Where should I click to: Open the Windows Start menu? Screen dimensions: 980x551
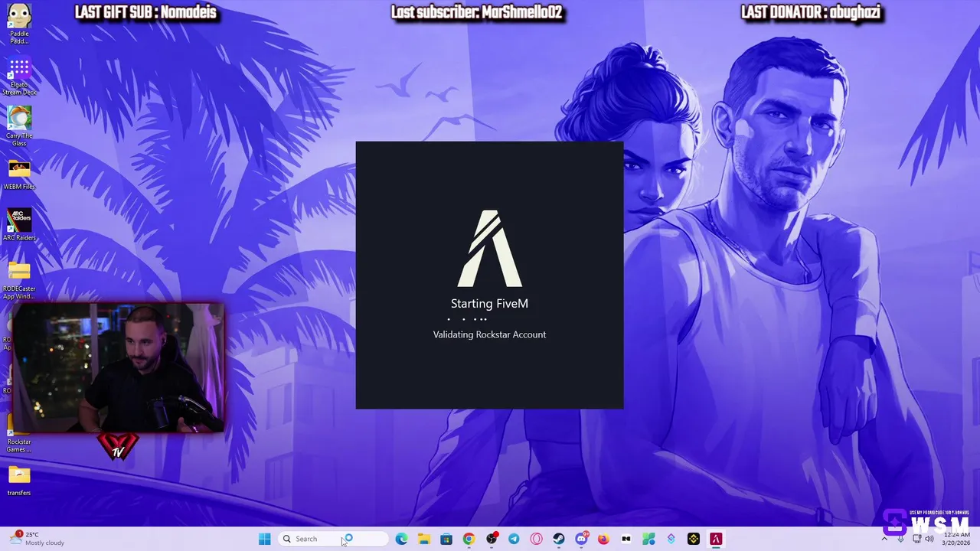tap(264, 539)
